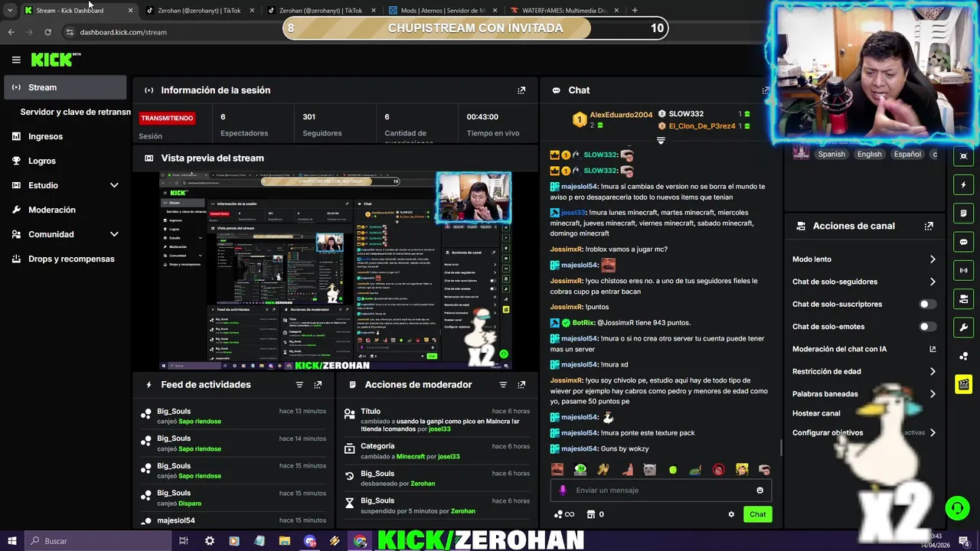This screenshot has width=980, height=551.
Task: Open the emoji picker in message box
Action: (x=759, y=491)
